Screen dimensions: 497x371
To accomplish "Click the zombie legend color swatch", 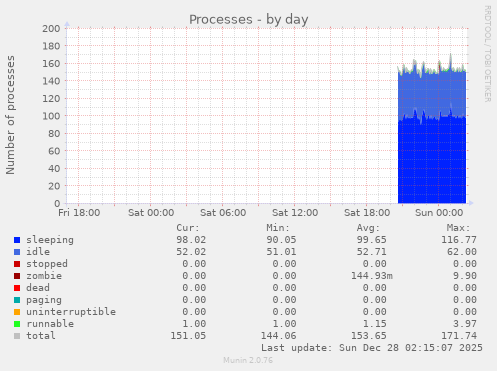I will (x=17, y=276).
